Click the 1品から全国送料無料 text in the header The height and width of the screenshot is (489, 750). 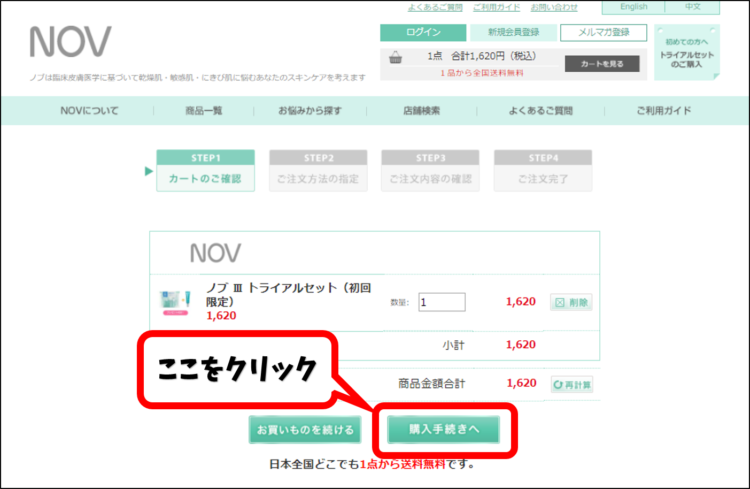[482, 73]
